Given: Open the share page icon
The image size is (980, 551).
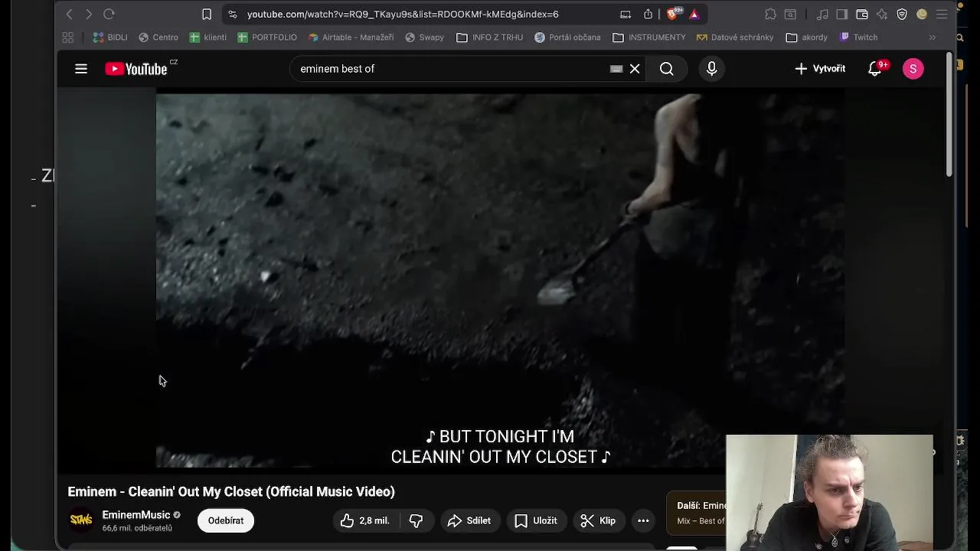Looking at the screenshot, I should pos(648,14).
